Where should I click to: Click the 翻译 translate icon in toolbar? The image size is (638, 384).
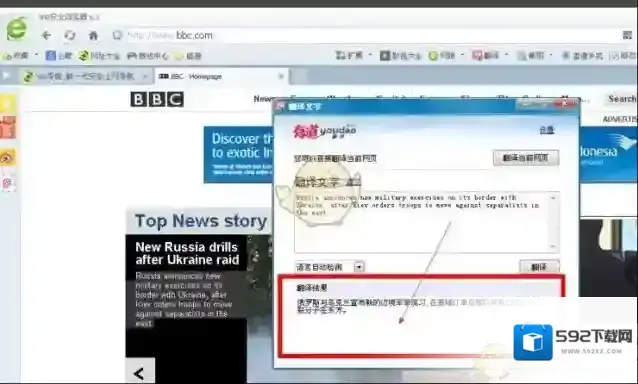coord(485,55)
